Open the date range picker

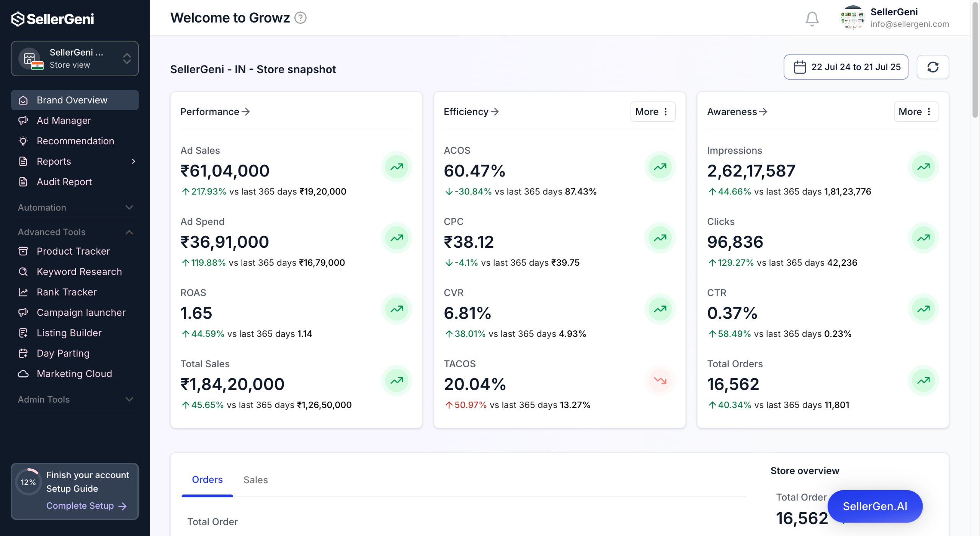(x=846, y=67)
